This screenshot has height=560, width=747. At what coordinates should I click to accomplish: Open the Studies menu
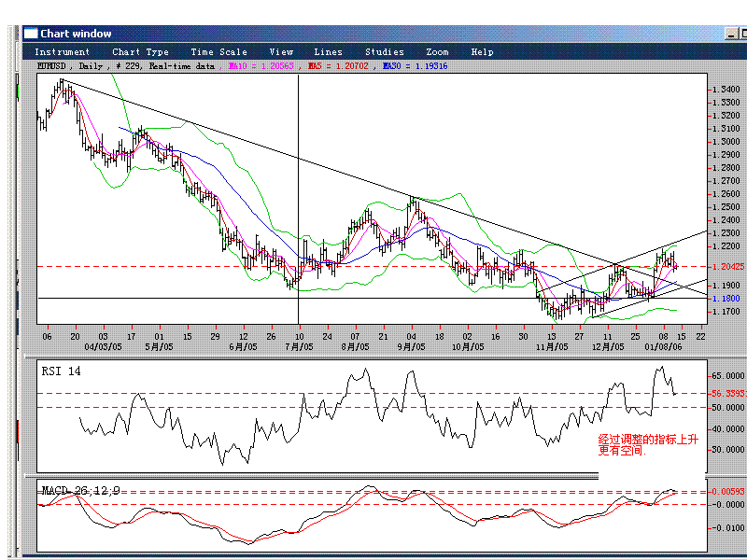coord(385,52)
